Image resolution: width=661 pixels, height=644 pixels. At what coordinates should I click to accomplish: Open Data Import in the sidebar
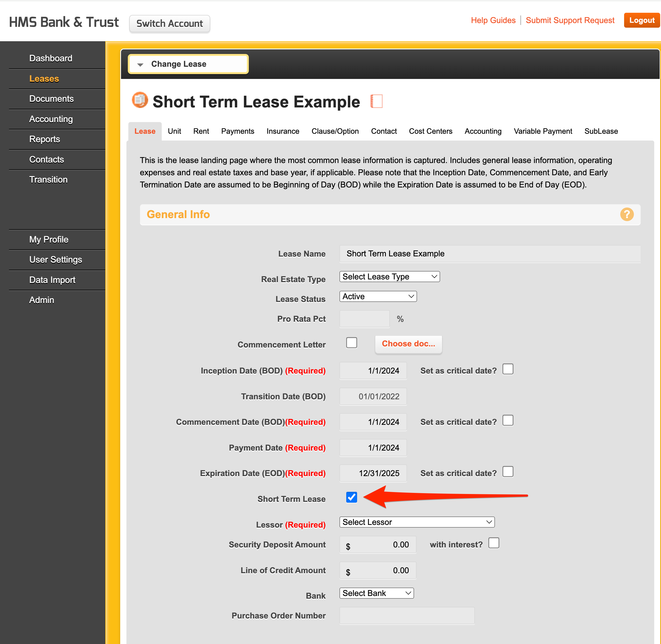coord(52,280)
